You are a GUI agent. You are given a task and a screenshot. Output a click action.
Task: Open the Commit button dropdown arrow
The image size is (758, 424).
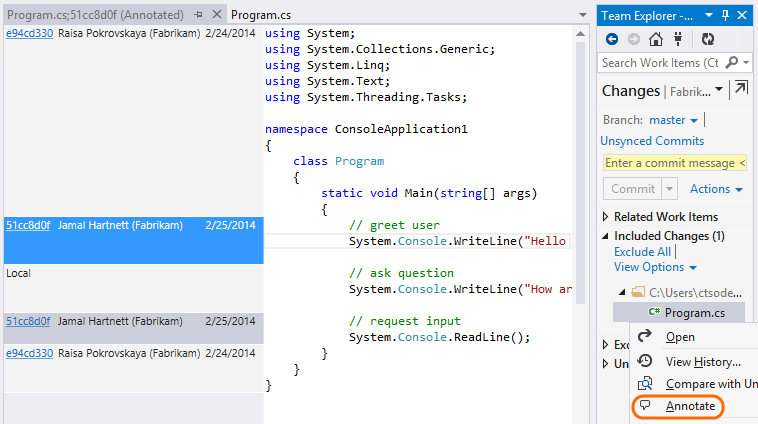pos(670,189)
